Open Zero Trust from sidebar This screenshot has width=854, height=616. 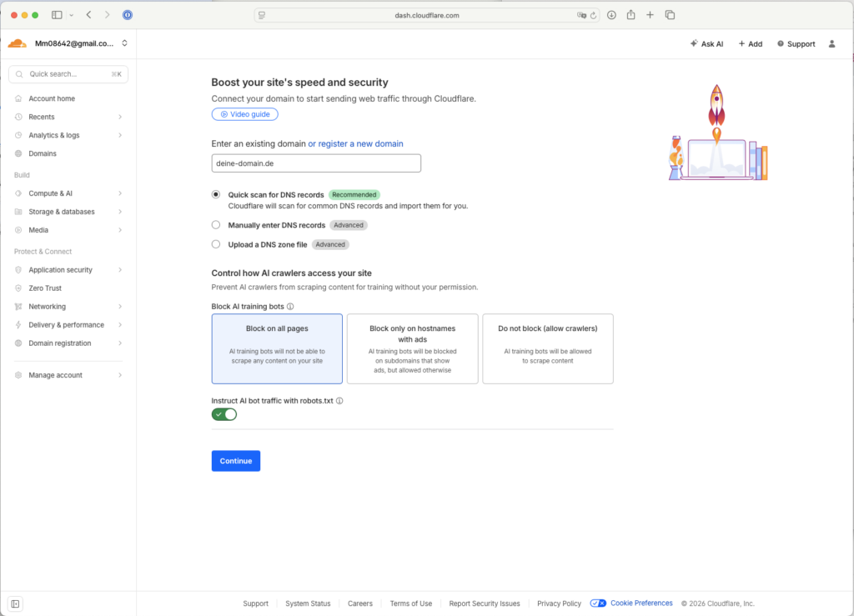45,288
